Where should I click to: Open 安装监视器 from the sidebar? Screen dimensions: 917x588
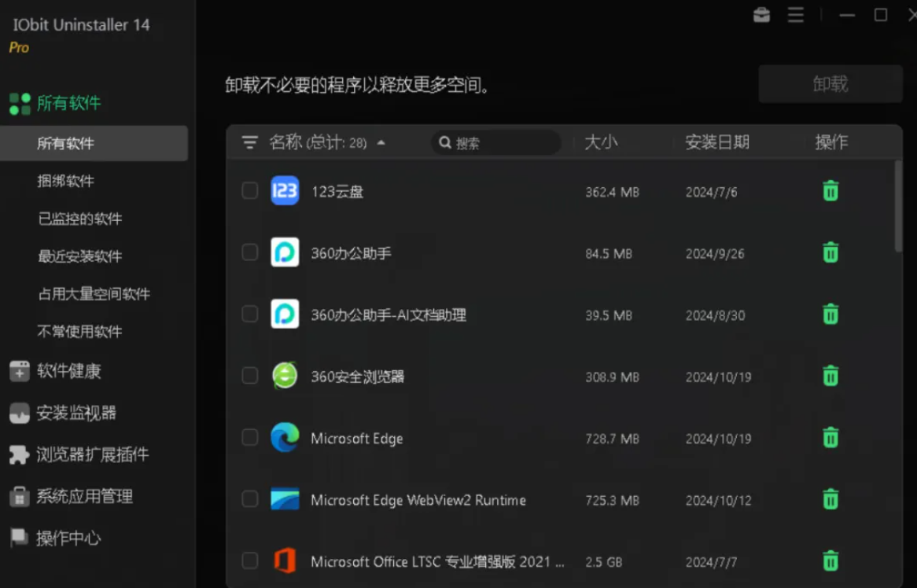click(x=65, y=413)
